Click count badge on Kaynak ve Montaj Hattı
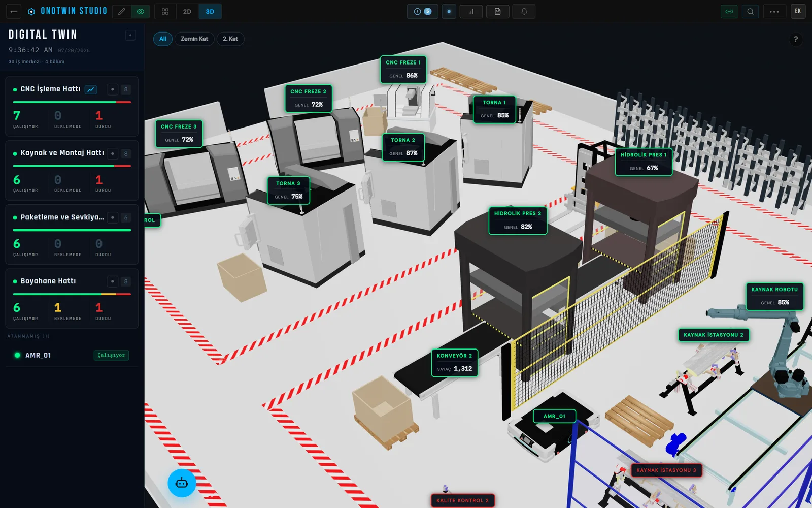The width and height of the screenshot is (812, 508). [x=126, y=153]
